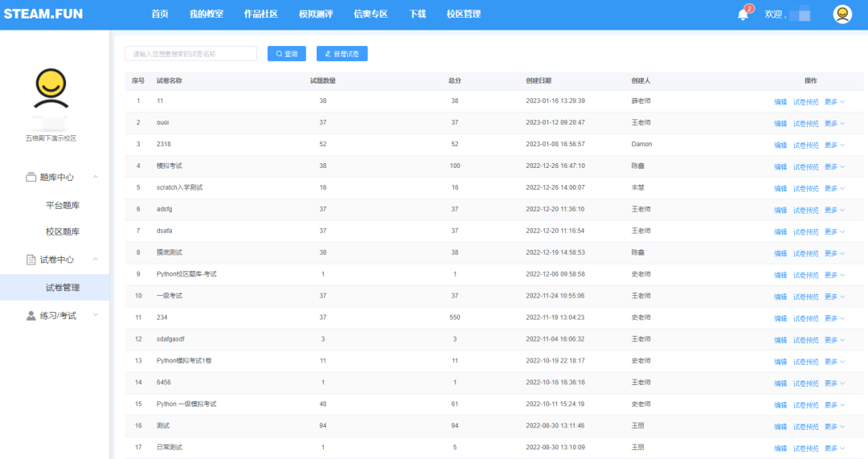Open 校区管理 in top navigation
This screenshot has width=868, height=459.
point(463,14)
